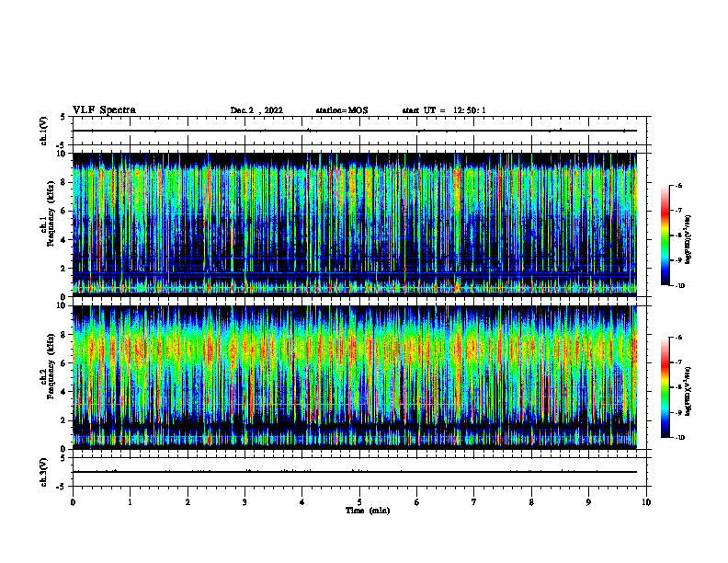
Task: Click the time axis tick label "1"
Action: [130, 502]
